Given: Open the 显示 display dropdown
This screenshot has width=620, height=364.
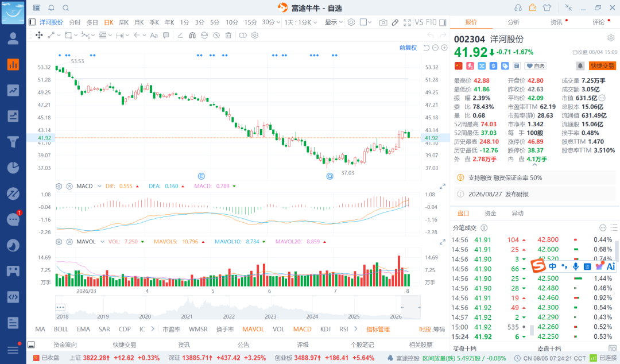Looking at the screenshot, I should pyautogui.click(x=334, y=22).
